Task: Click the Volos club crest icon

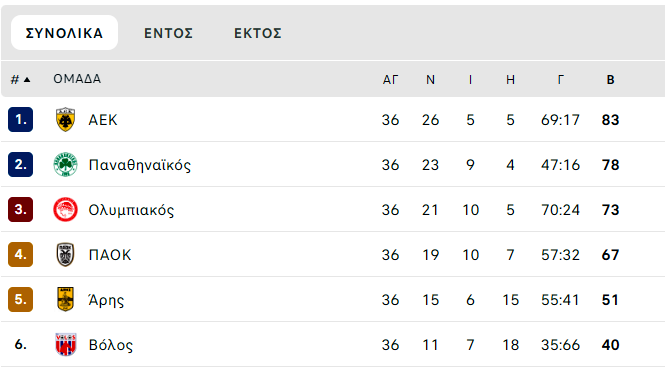Action: pyautogui.click(x=65, y=344)
